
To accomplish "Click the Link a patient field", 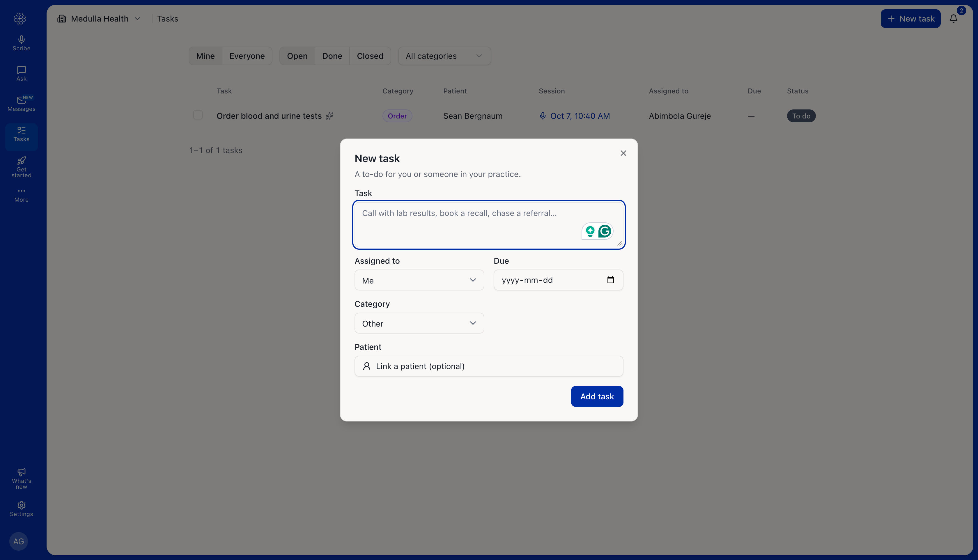I will 488,366.
